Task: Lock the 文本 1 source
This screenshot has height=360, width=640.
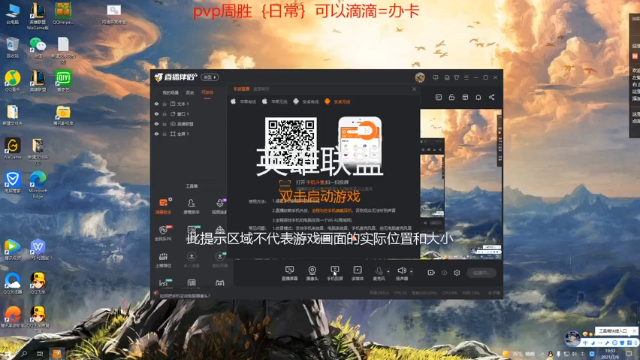Action: 164,104
